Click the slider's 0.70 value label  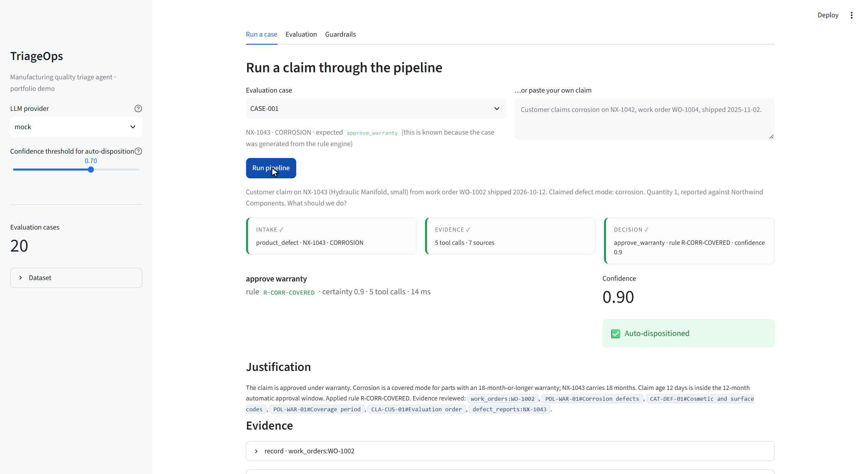tap(91, 161)
